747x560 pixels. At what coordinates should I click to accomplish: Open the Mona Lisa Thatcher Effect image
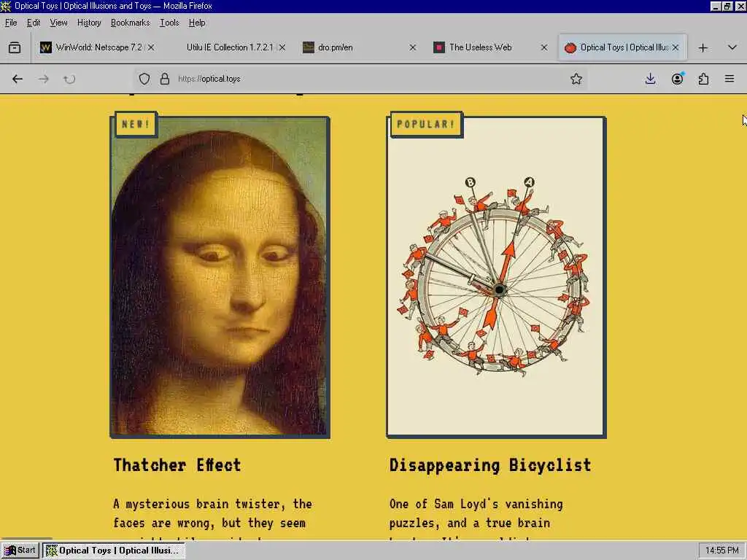pos(220,277)
